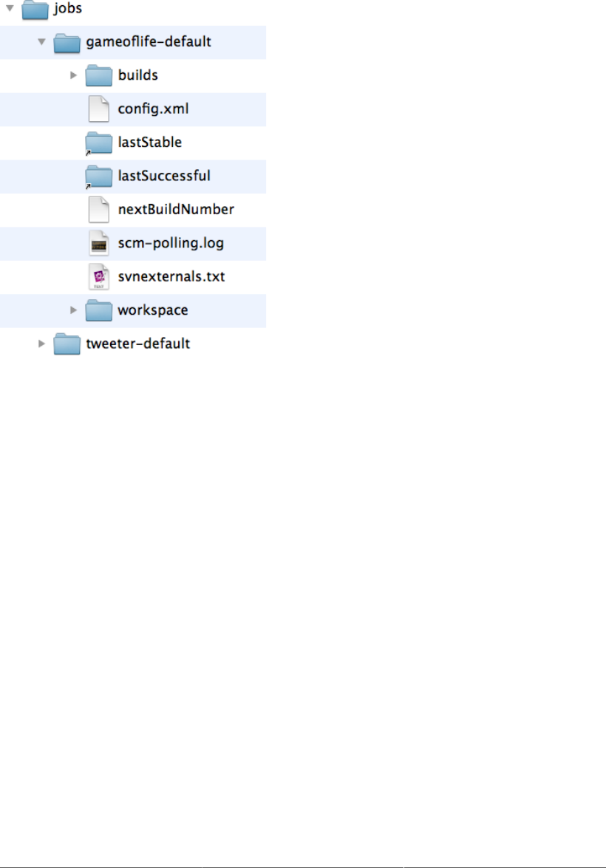Click the gameoflife-default folder icon
Screen dimensions: 606x868
pyautogui.click(x=67, y=43)
